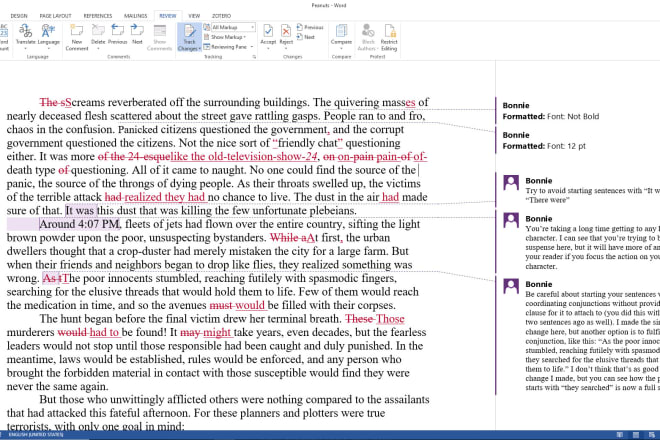
Task: Switch to Web Layout view in status bar
Action: [652, 435]
